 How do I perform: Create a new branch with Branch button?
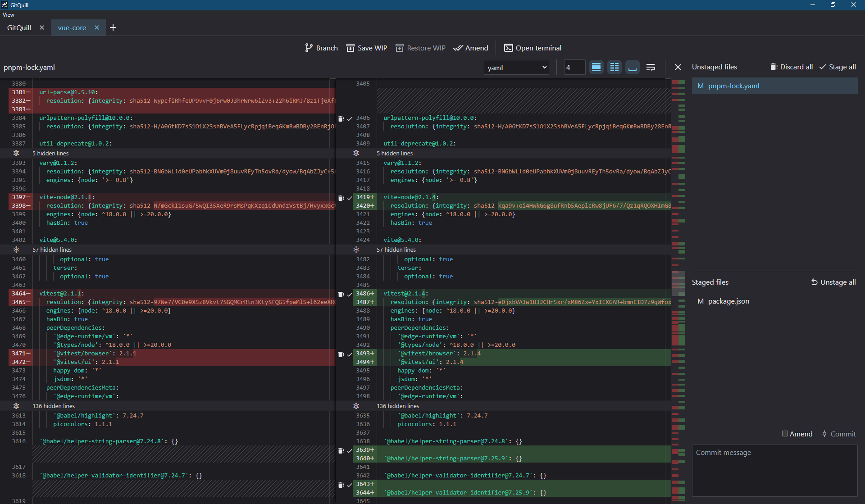[321, 48]
